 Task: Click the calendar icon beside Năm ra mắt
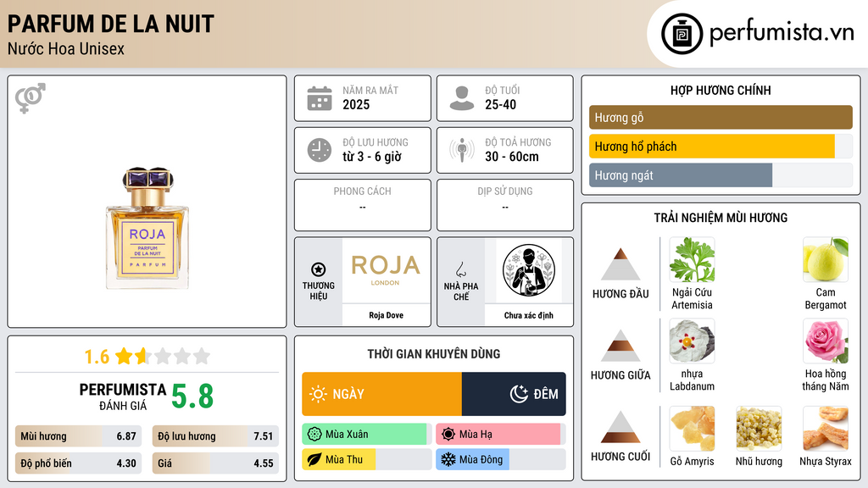tap(320, 98)
